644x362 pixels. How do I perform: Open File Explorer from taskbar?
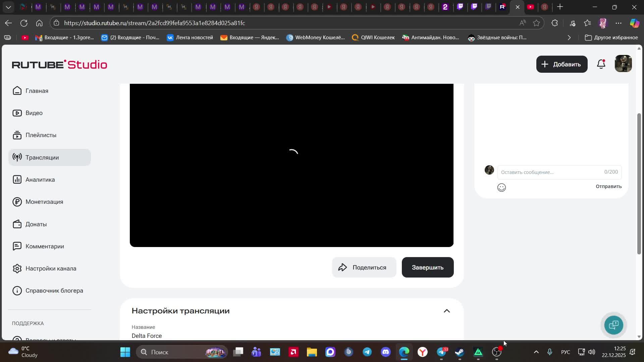point(312,352)
